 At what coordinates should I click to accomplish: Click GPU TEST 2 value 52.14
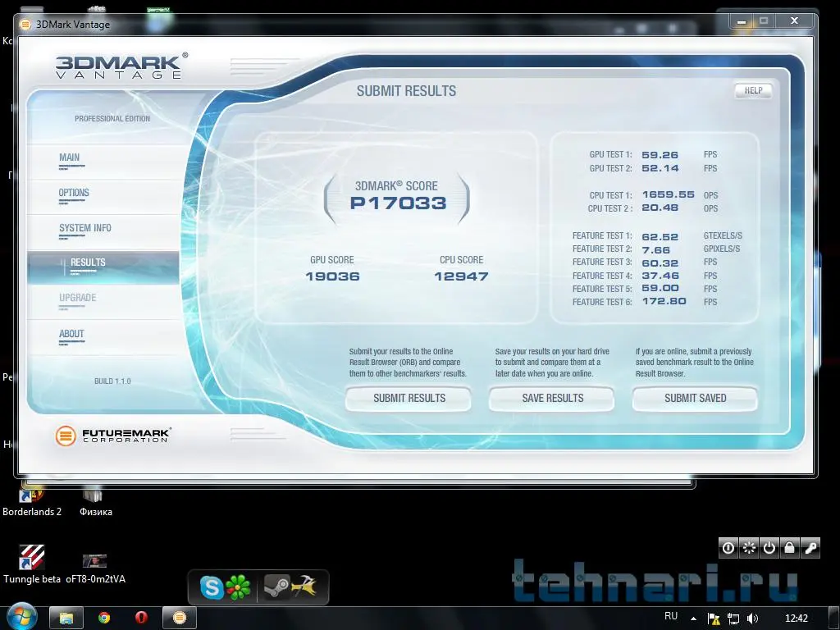click(660, 168)
